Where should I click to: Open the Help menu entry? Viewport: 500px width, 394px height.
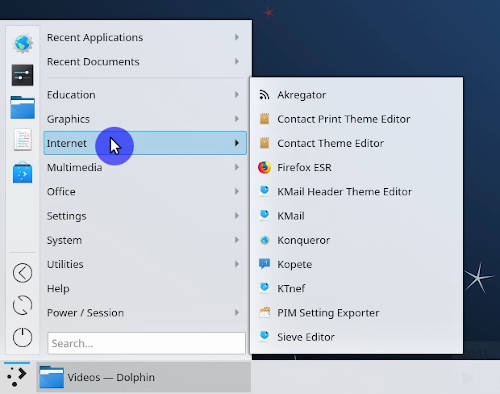[145, 288]
